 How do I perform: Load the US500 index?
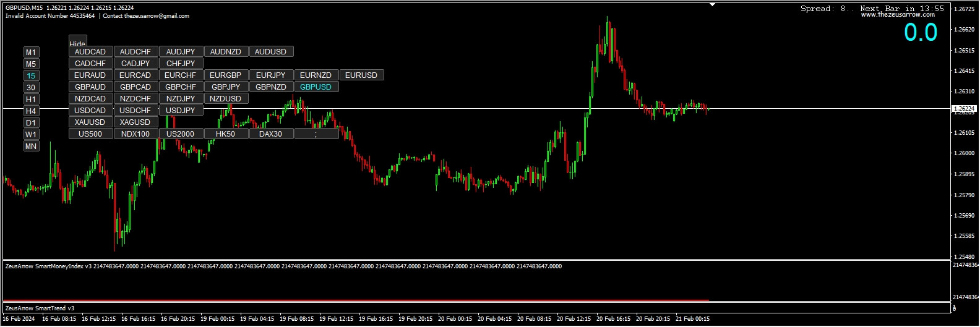90,134
